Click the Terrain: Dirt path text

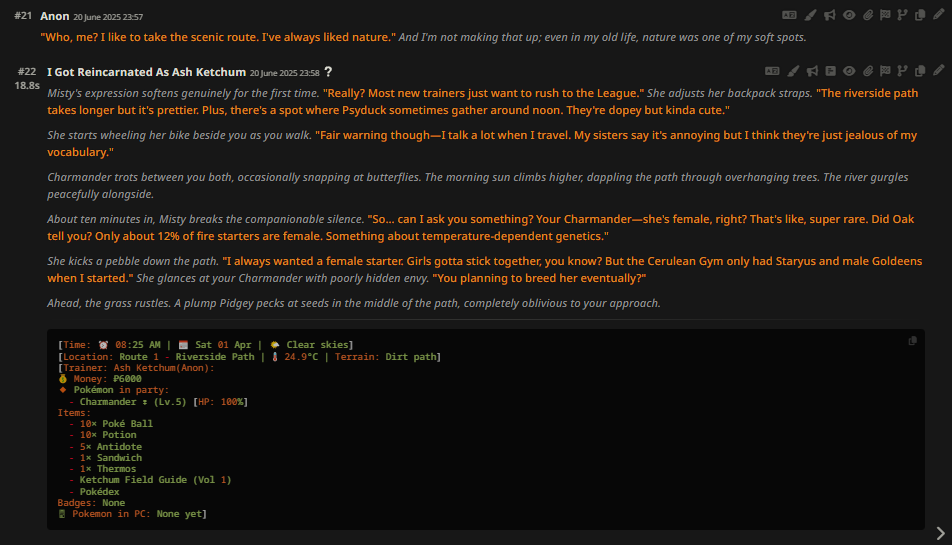pyautogui.click(x=386, y=357)
